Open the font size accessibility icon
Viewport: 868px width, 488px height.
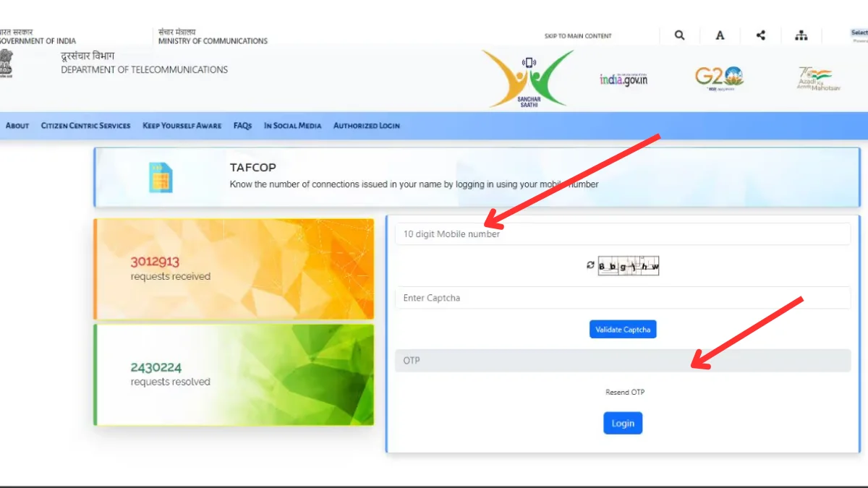720,35
